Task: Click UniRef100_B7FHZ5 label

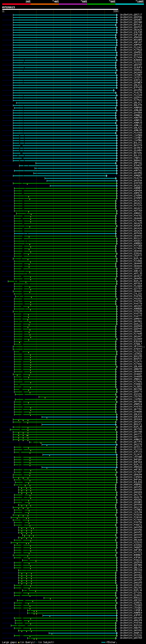Action: tap(131, 87)
